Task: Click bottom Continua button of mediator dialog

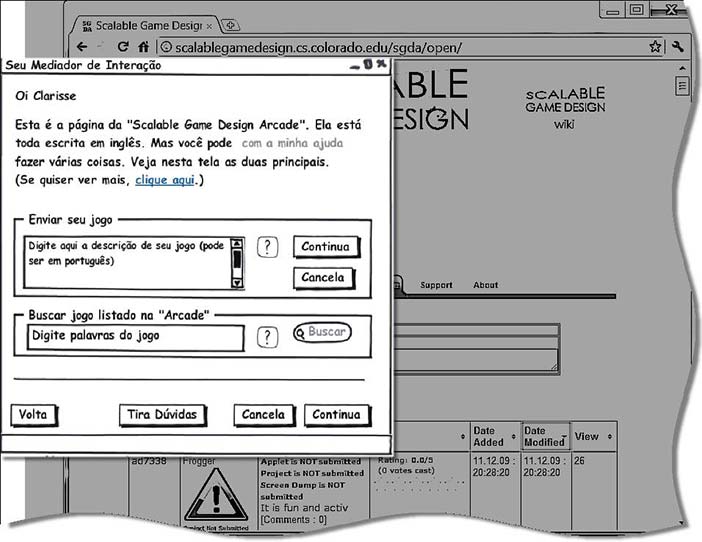Action: 337,415
